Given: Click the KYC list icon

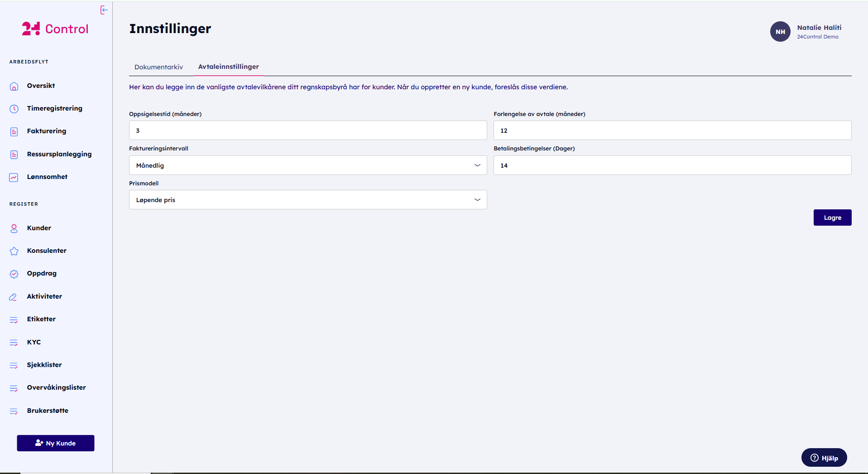Looking at the screenshot, I should [x=14, y=343].
